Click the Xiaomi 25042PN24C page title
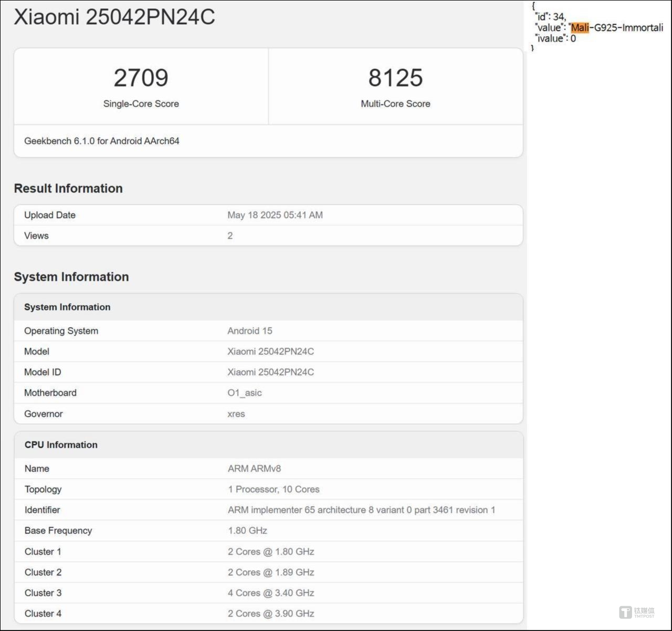Screen dimensions: 672x631 pos(114,17)
